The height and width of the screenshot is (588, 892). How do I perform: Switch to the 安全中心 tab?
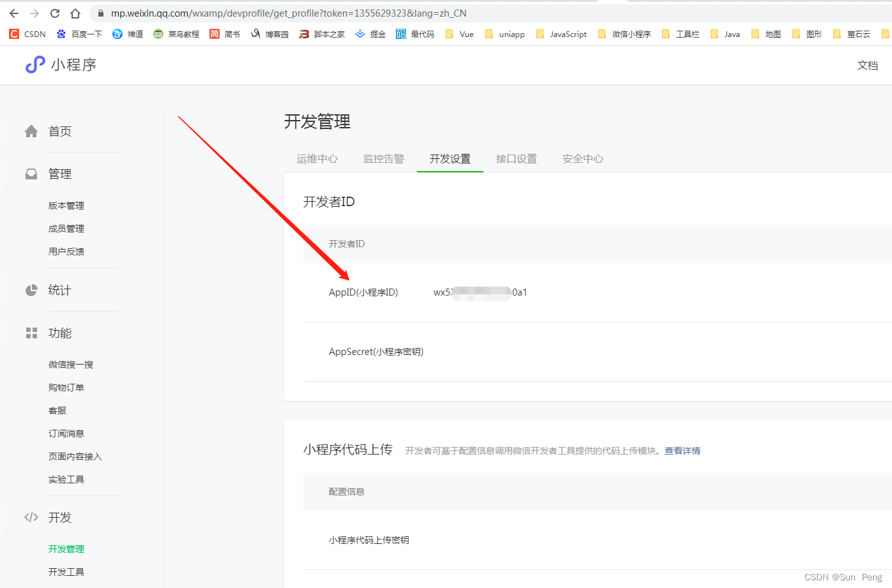pyautogui.click(x=583, y=159)
